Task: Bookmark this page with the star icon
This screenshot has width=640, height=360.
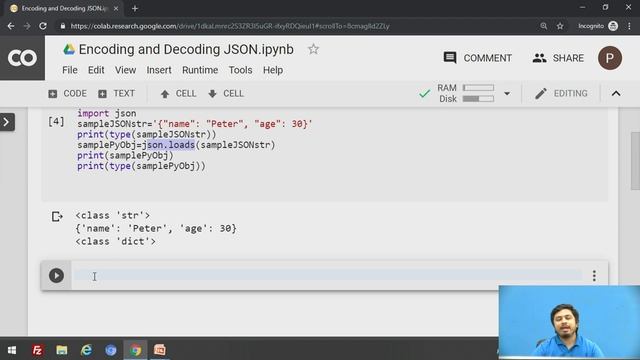Action: 560,26
